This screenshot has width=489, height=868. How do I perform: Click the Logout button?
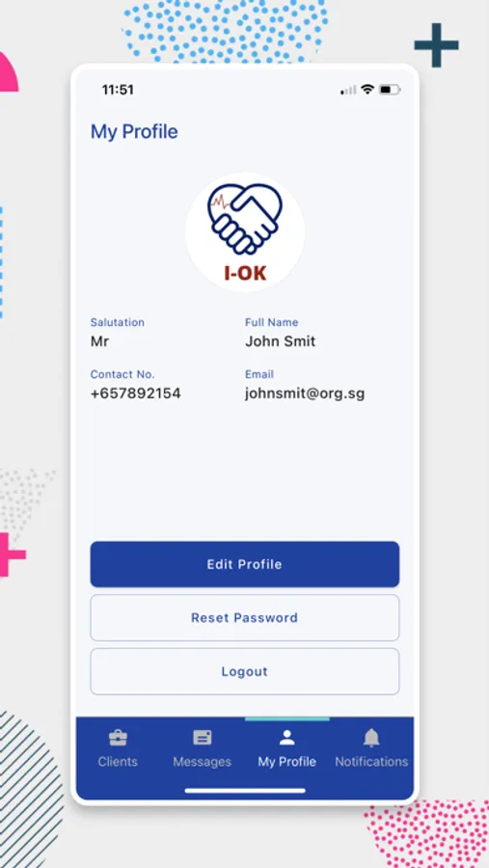click(245, 671)
